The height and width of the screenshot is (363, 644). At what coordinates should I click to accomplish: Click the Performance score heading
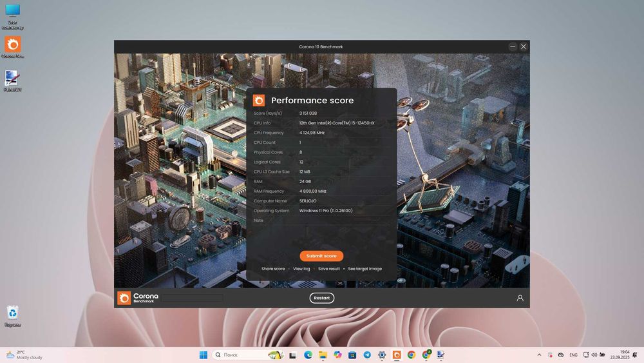[x=312, y=101]
